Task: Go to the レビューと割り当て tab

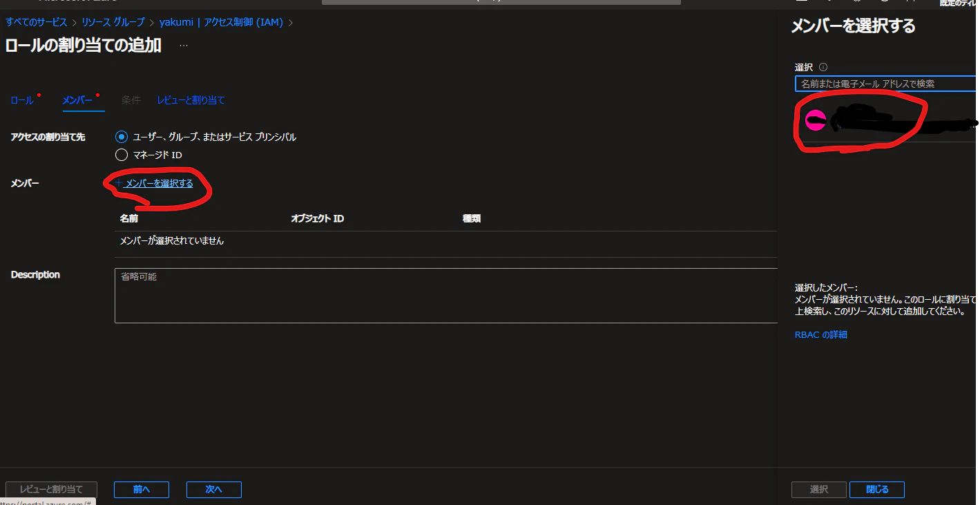Action: point(191,100)
